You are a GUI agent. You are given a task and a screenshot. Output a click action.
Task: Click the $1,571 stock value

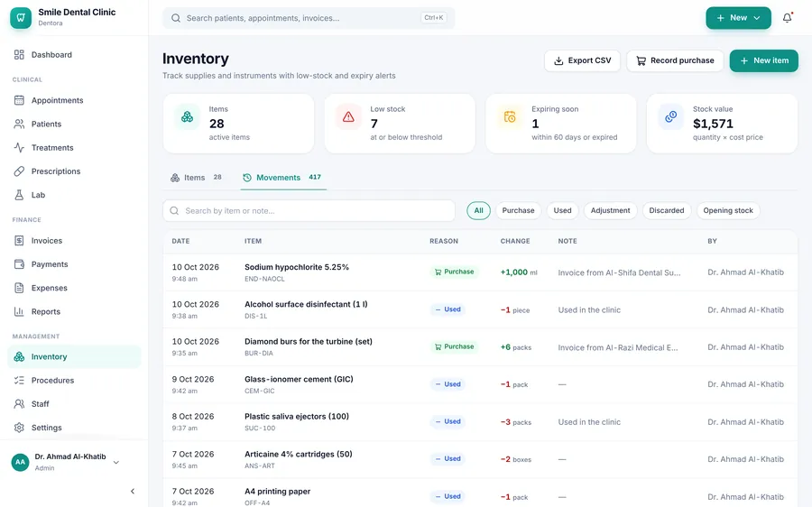pyautogui.click(x=713, y=124)
